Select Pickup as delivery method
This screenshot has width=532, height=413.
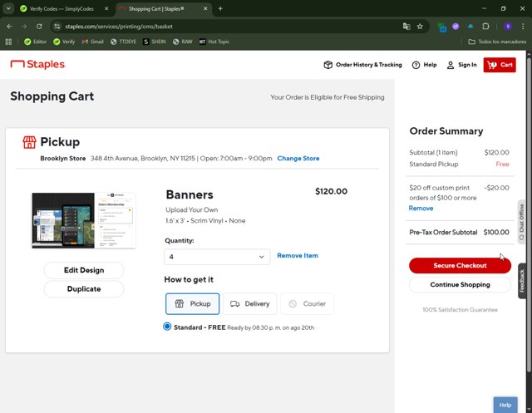[192, 304]
